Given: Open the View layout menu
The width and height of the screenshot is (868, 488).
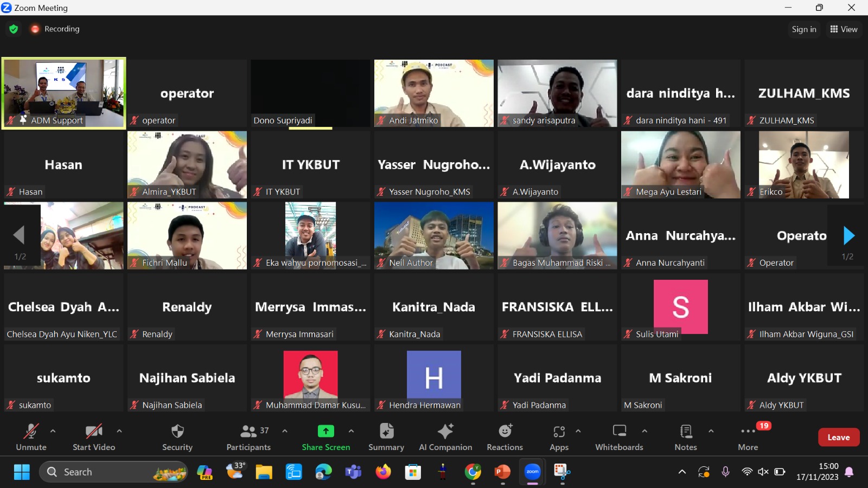Looking at the screenshot, I should pos(844,29).
